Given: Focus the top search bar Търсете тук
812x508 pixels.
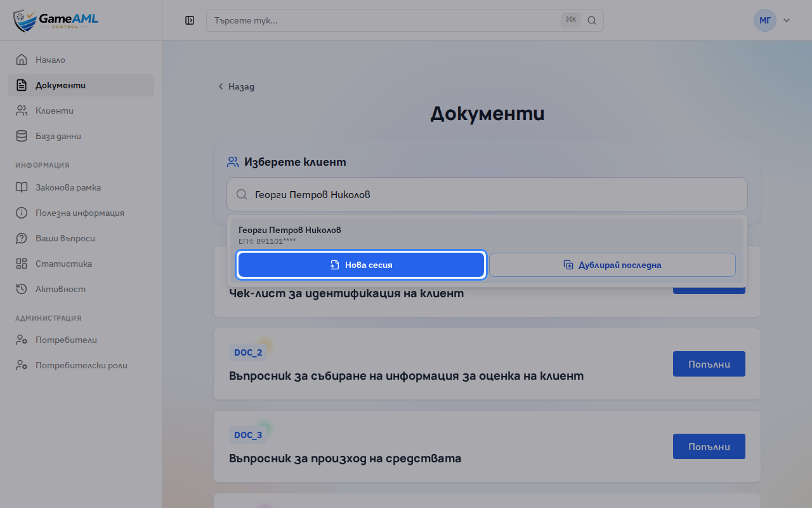Looking at the screenshot, I should point(405,20).
